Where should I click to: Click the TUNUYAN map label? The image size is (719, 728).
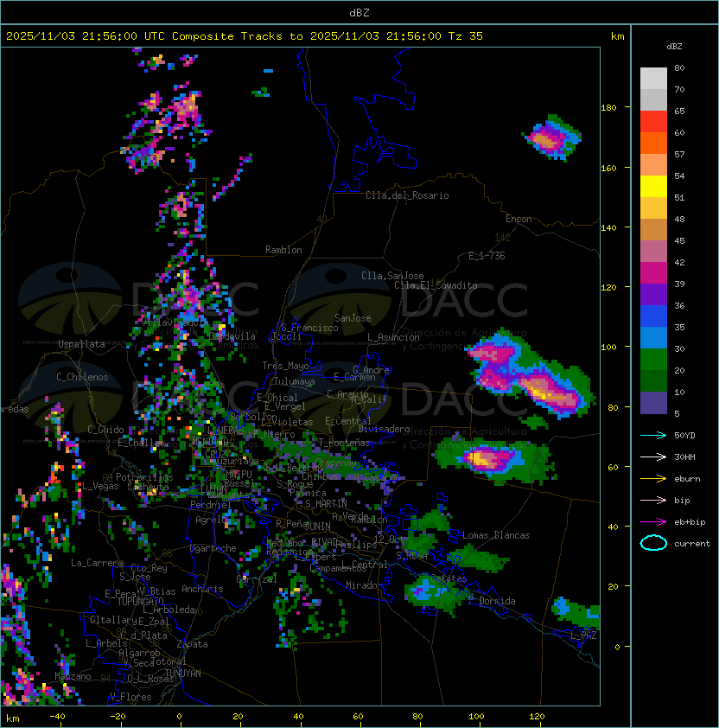coord(183,674)
